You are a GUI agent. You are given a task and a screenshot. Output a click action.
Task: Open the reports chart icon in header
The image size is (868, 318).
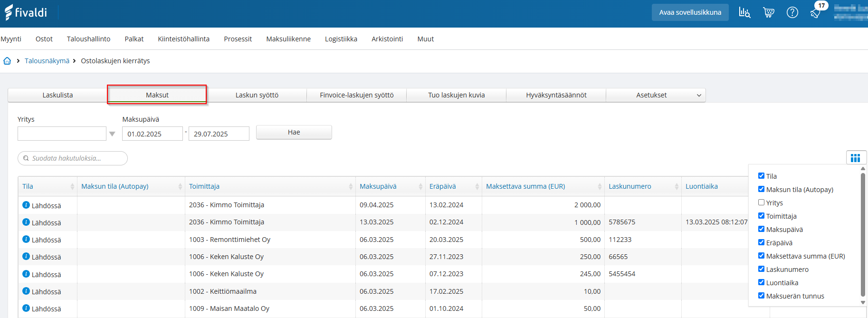tap(744, 13)
